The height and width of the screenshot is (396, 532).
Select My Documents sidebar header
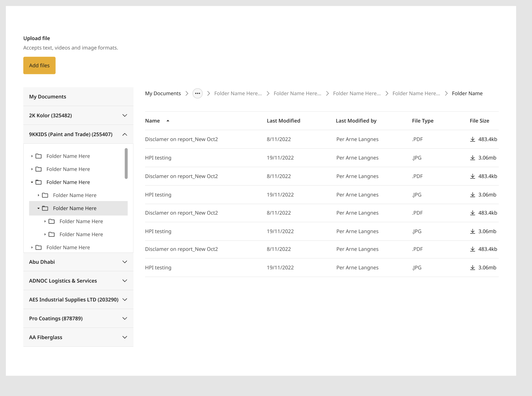click(x=48, y=97)
